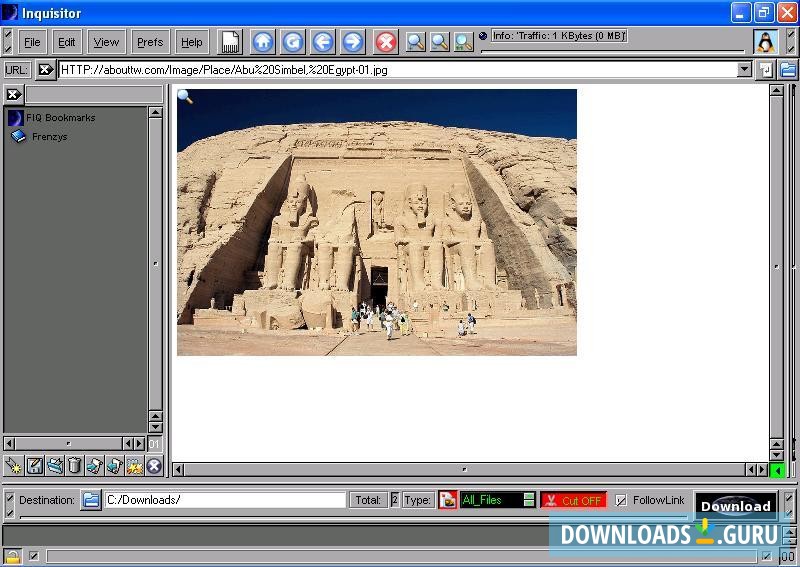
Task: Toggle the upper checkmark left of Destination
Action: coord(9,496)
